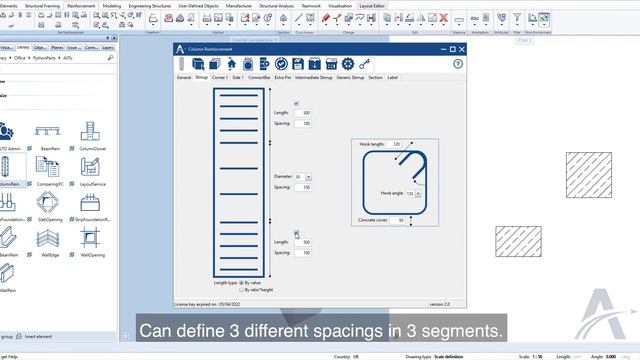Viewport: 640px width, 360px height.
Task: Click the filter funnel icon in ribbon
Action: point(517,18)
